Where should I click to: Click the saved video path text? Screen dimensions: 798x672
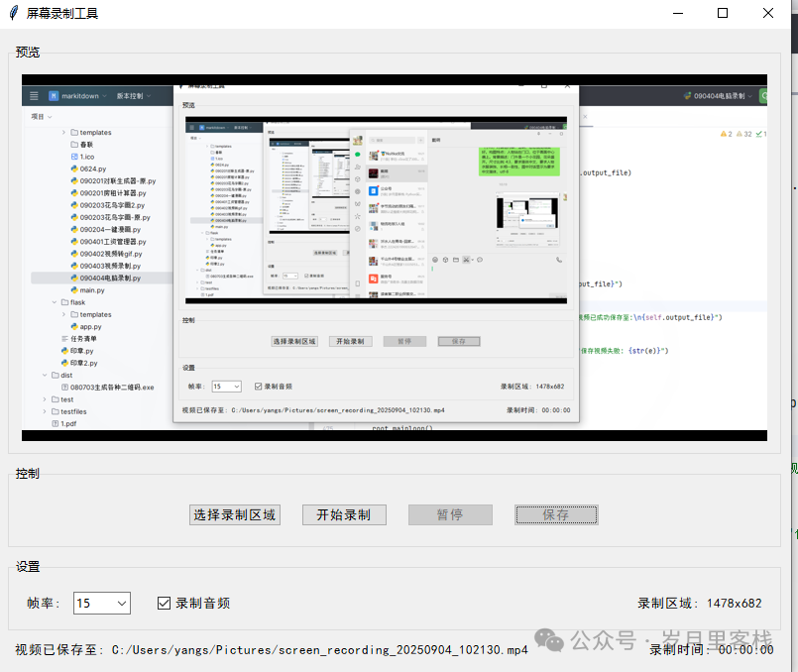[272, 649]
